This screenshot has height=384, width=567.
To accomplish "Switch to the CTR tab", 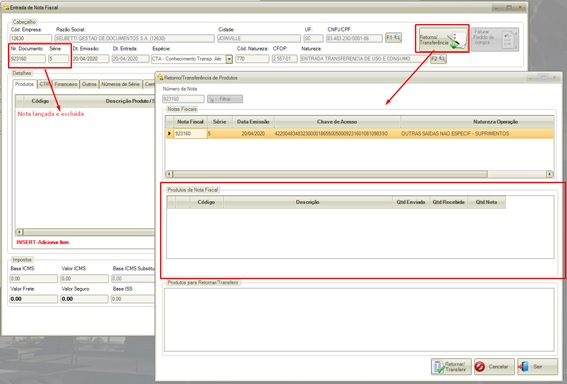I will pyautogui.click(x=44, y=84).
